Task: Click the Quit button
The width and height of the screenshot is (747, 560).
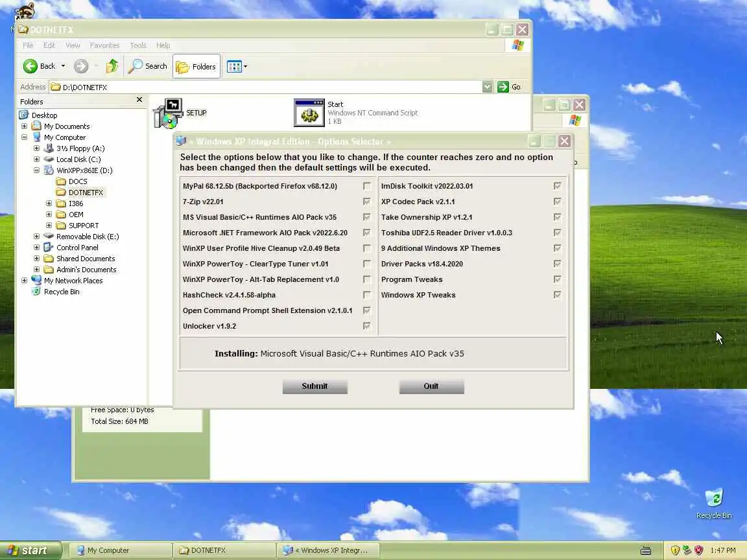Action: pos(431,386)
